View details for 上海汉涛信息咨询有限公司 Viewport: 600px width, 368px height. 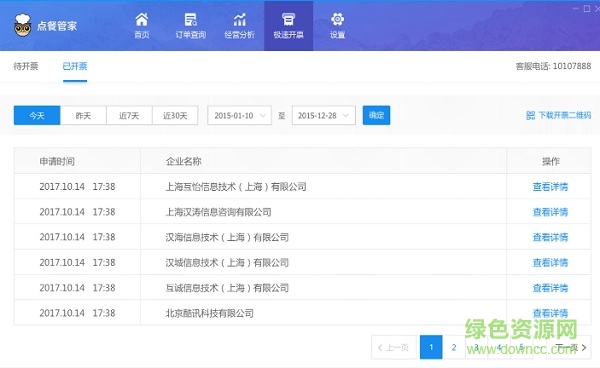point(550,212)
